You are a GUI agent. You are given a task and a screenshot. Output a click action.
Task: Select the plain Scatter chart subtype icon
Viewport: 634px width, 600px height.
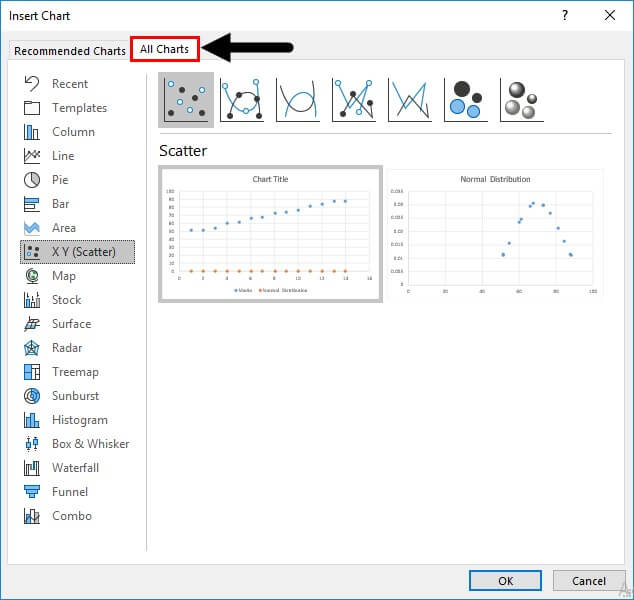click(186, 100)
